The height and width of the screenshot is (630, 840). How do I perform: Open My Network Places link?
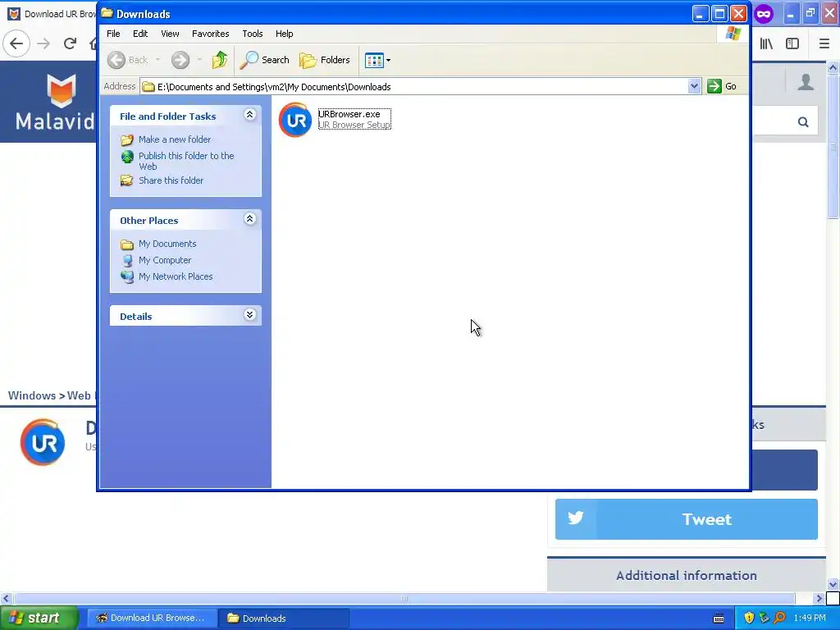pyautogui.click(x=176, y=276)
